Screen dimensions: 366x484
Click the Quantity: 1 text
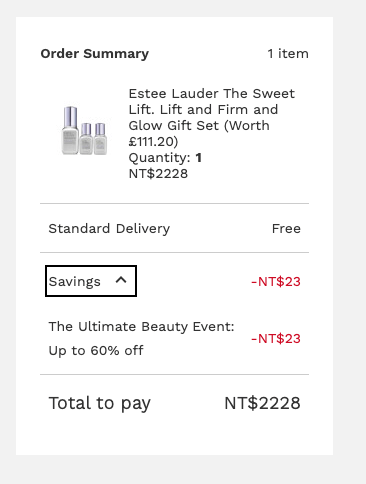click(x=165, y=158)
